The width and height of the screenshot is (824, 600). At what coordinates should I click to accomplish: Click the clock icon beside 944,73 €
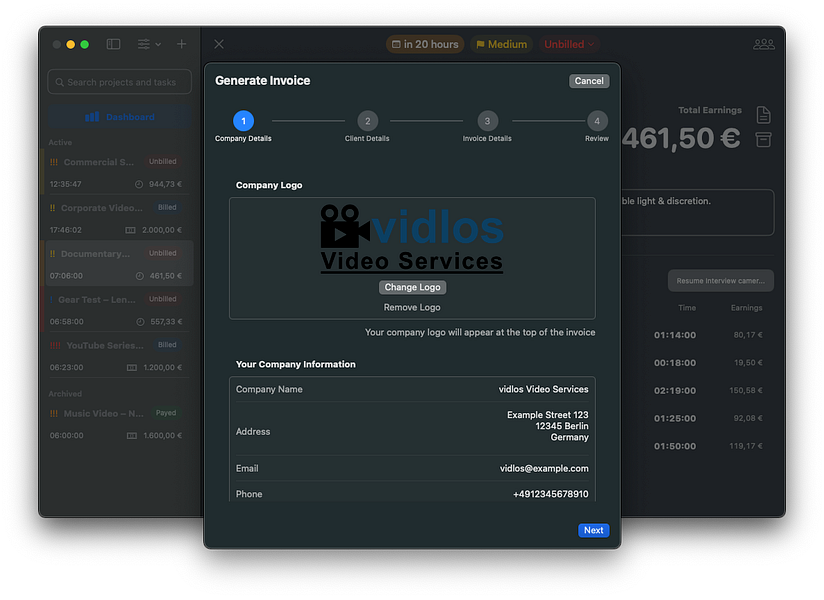coord(139,184)
